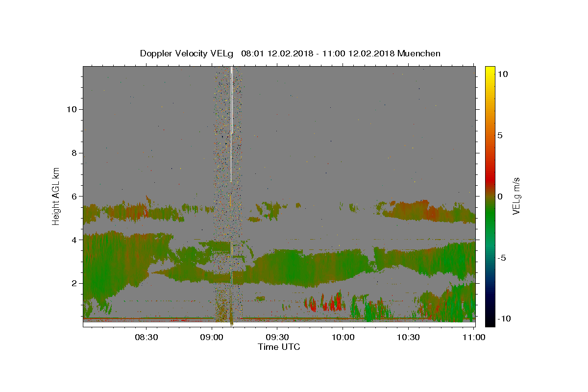
Task: Click the colorbar value 5 label
Action: click(500, 135)
